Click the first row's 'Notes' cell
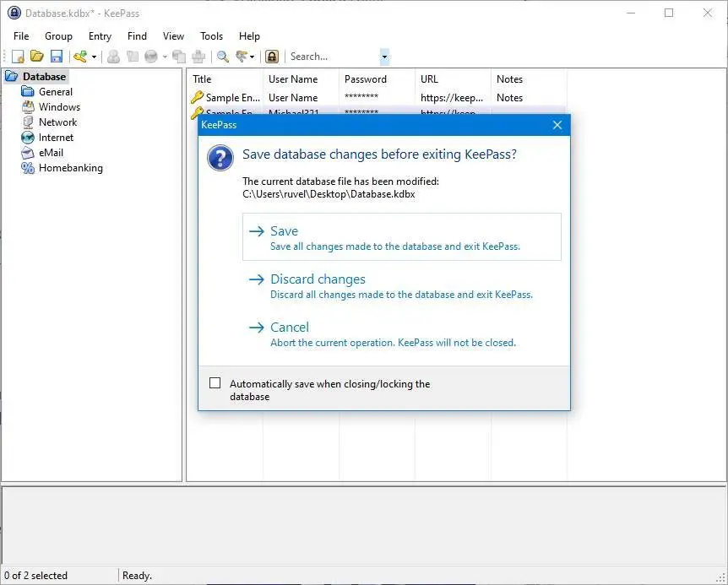 point(509,98)
